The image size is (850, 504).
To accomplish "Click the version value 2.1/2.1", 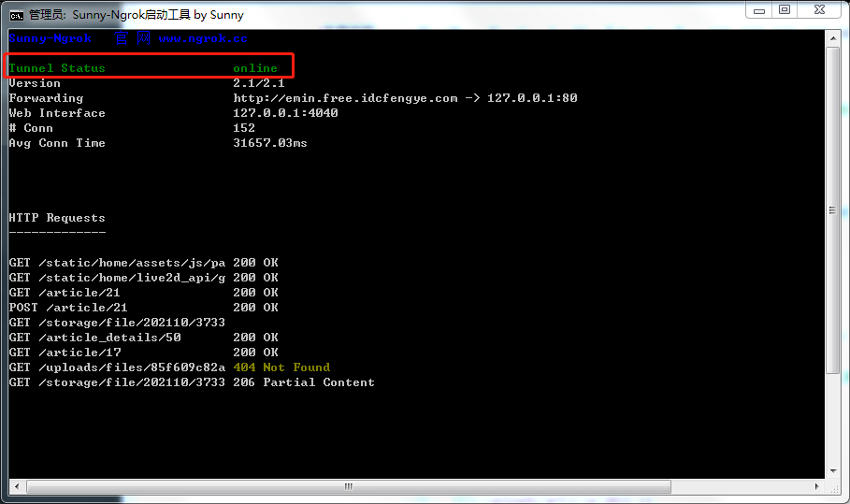I will point(259,83).
